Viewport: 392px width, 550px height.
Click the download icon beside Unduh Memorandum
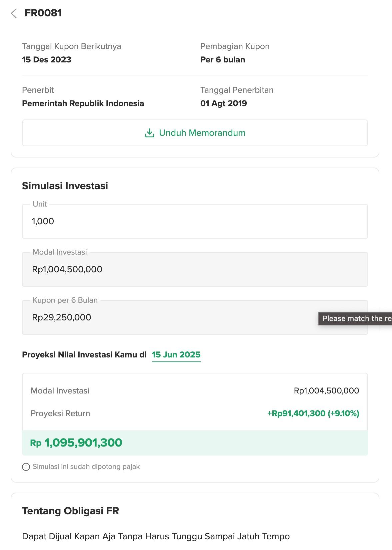click(150, 133)
